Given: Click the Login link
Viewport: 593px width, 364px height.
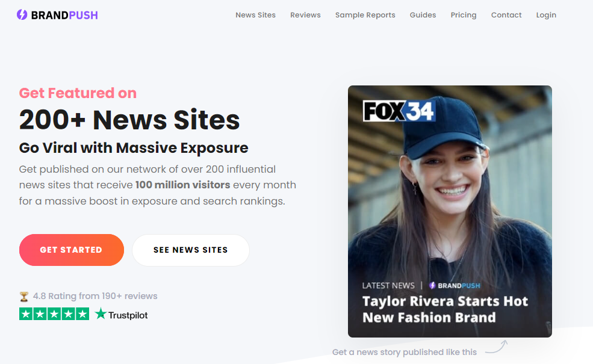Looking at the screenshot, I should pyautogui.click(x=546, y=15).
